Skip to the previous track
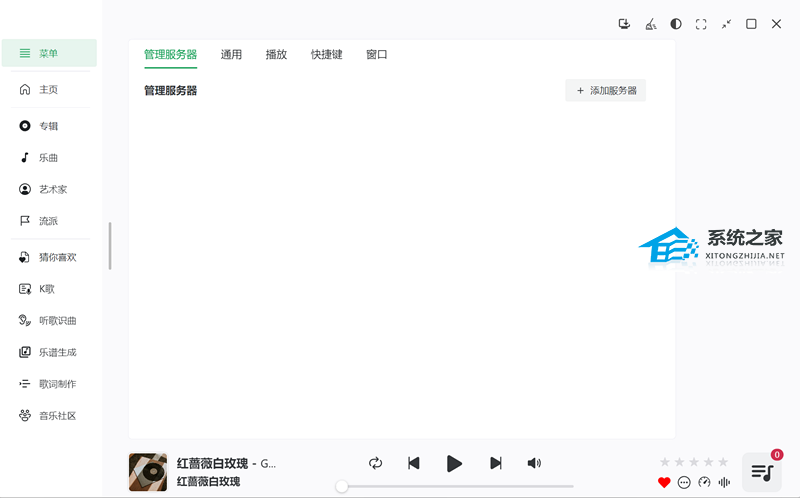 [x=414, y=463]
